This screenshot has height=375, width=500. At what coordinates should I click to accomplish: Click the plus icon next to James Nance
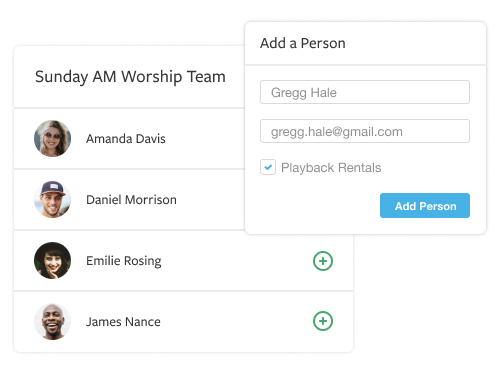[323, 321]
